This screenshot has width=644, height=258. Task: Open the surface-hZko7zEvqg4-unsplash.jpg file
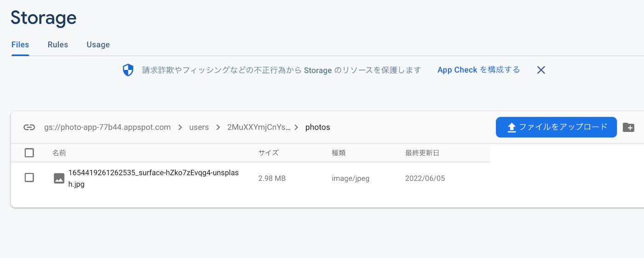pyautogui.click(x=154, y=178)
